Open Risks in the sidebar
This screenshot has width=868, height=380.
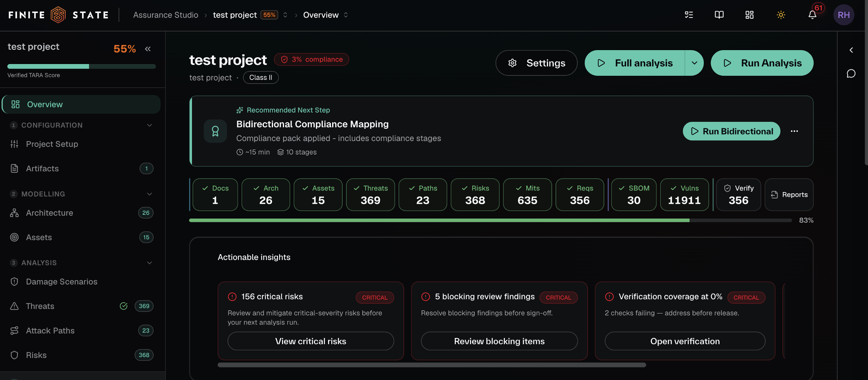pos(82,355)
